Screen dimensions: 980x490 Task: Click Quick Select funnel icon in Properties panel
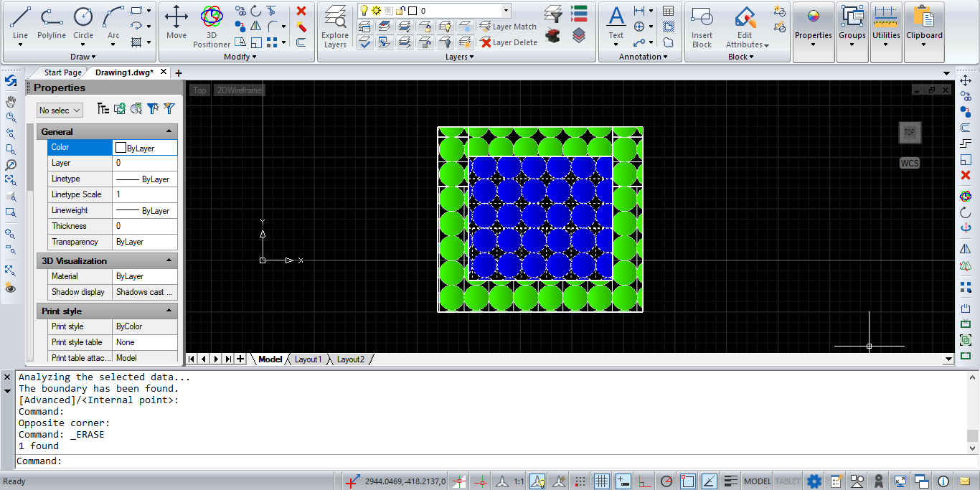pos(169,108)
